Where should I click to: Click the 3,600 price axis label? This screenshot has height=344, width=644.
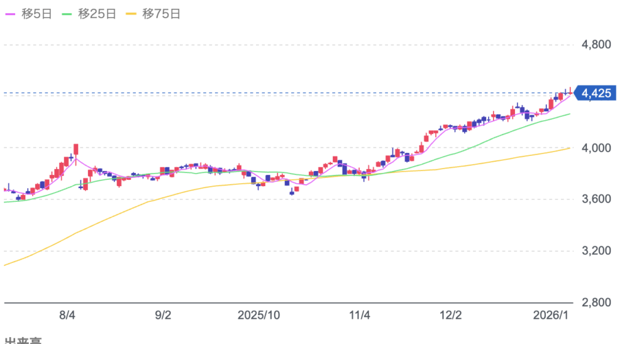(596, 199)
